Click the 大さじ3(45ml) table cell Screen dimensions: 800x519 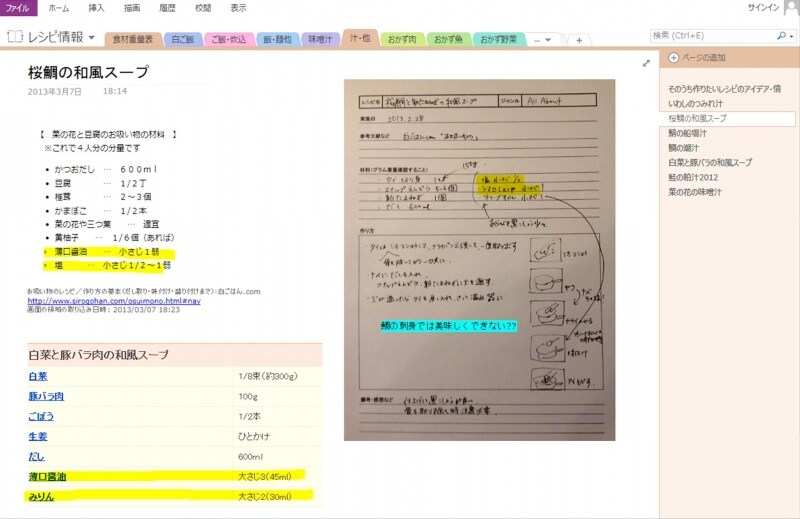click(x=265, y=477)
